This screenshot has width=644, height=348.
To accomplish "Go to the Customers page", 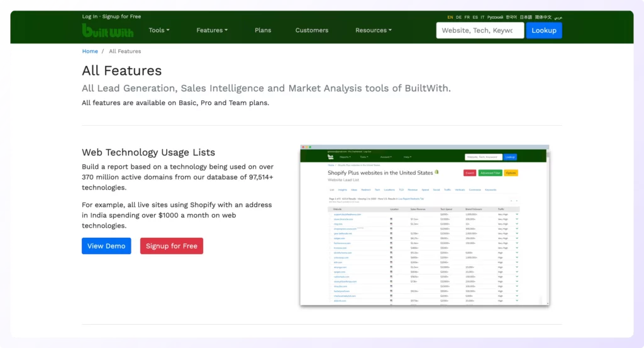I will (312, 30).
